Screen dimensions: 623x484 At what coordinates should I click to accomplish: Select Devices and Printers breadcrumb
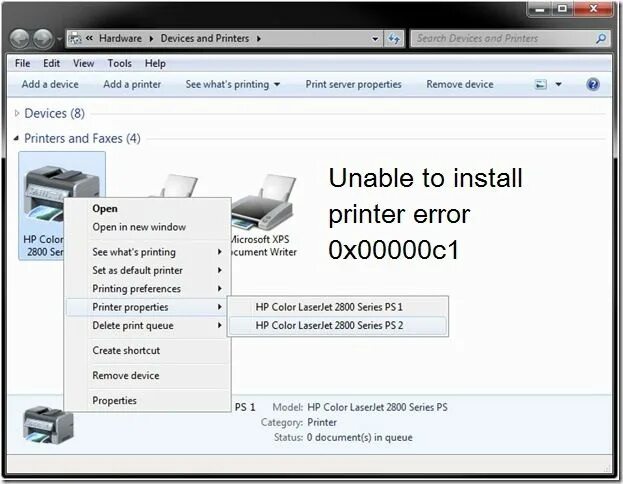tap(205, 39)
